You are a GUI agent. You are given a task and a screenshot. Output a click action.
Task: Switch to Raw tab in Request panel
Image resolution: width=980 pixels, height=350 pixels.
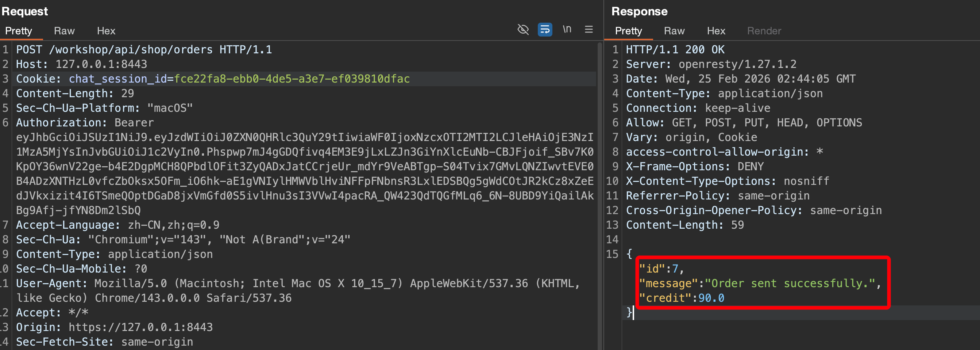click(64, 31)
